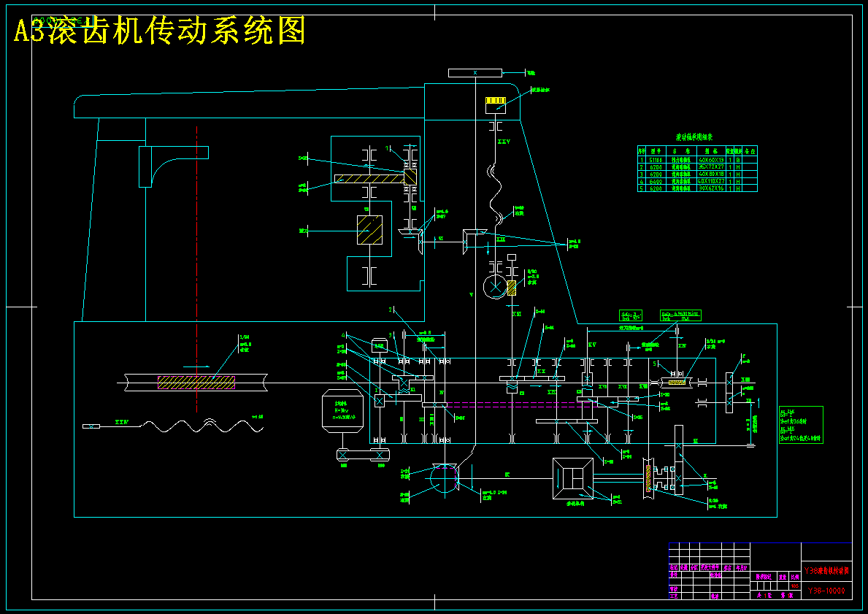Select the 51106 bearing model cell
This screenshot has width=868, height=614.
tap(656, 159)
